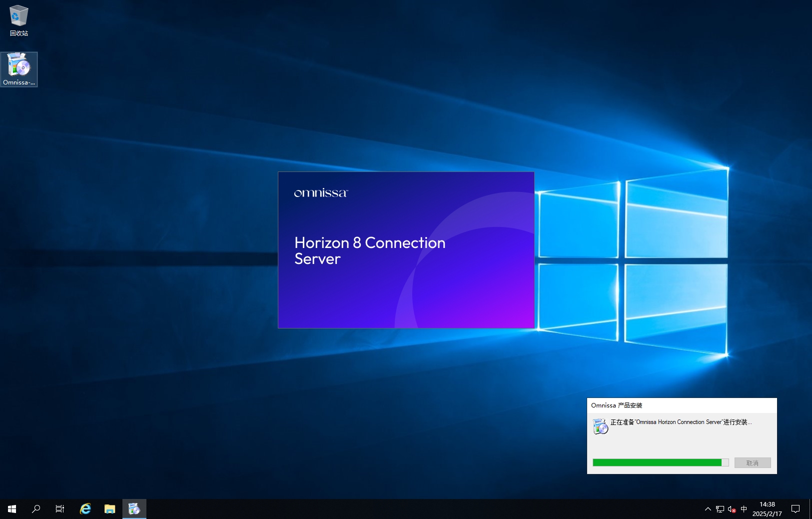This screenshot has width=812, height=519.
Task: Open Task View from the taskbar
Action: (x=60, y=509)
